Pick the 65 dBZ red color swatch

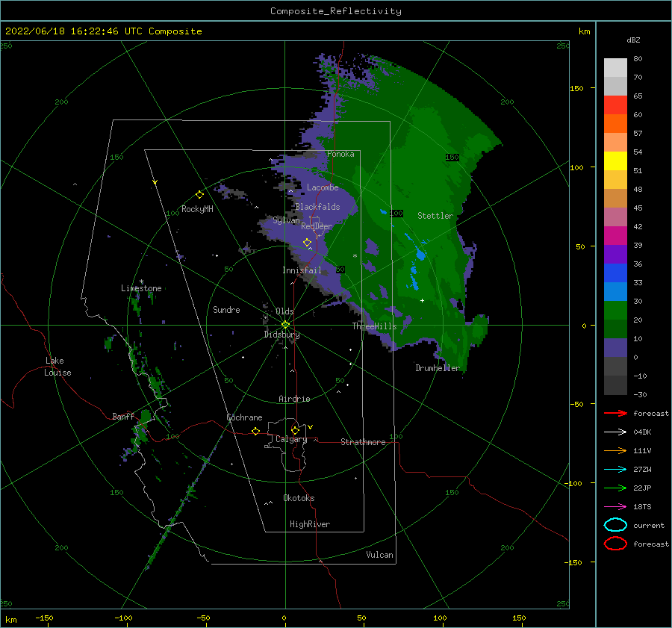(x=615, y=105)
